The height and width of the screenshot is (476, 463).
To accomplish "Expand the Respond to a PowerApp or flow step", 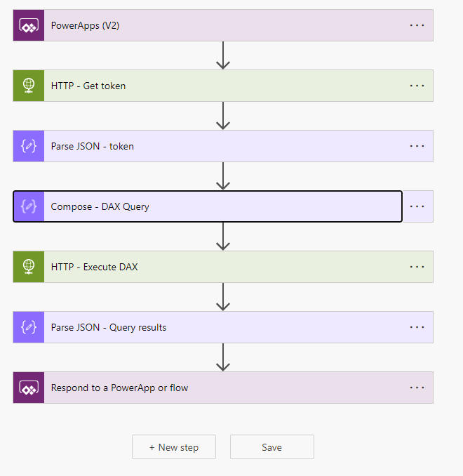I will coord(210,388).
